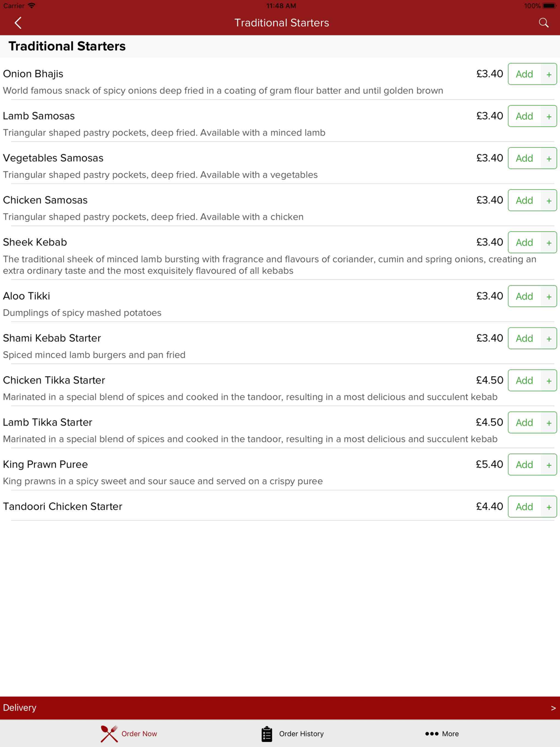The width and height of the screenshot is (560, 747).
Task: Open the Order History clipboard icon
Action: tap(267, 734)
